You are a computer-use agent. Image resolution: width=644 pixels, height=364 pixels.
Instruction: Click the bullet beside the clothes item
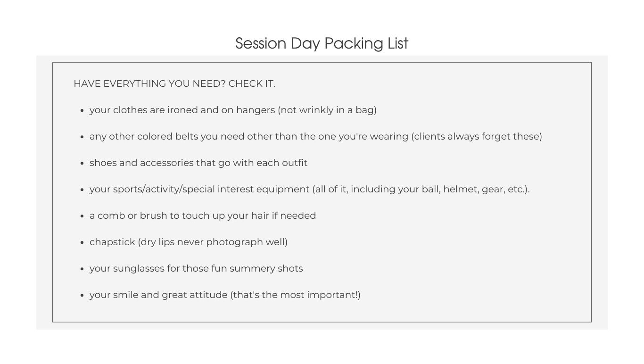tap(83, 111)
